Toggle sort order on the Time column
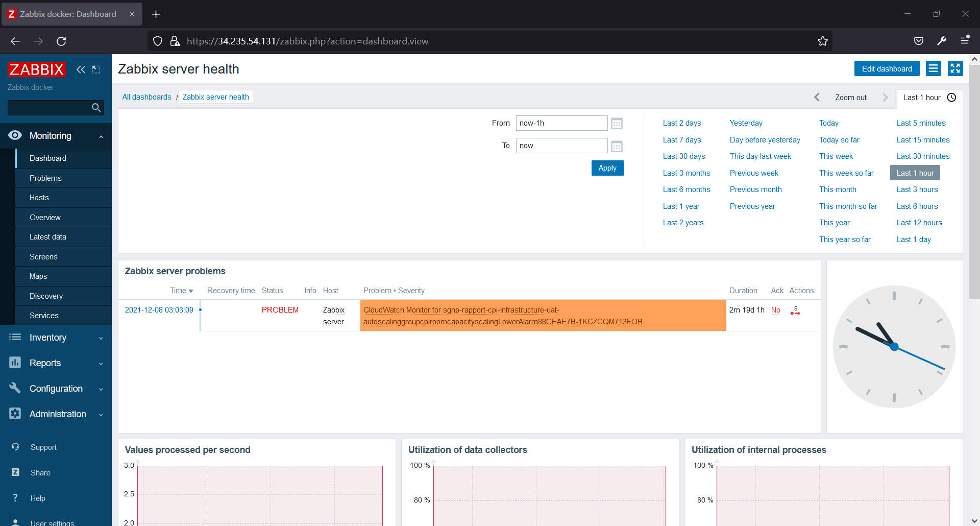The width and height of the screenshot is (980, 526). pyautogui.click(x=181, y=290)
